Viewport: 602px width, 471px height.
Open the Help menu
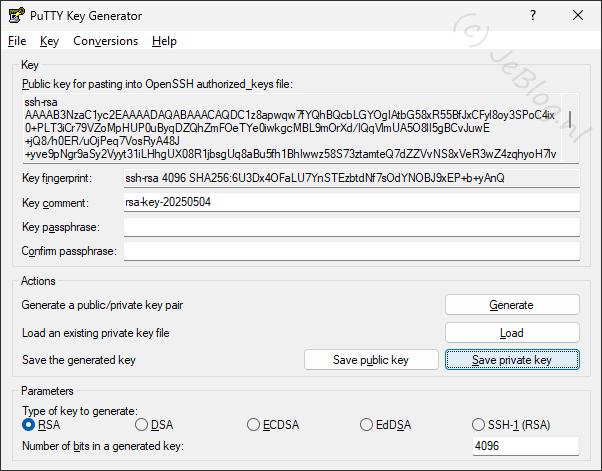164,41
